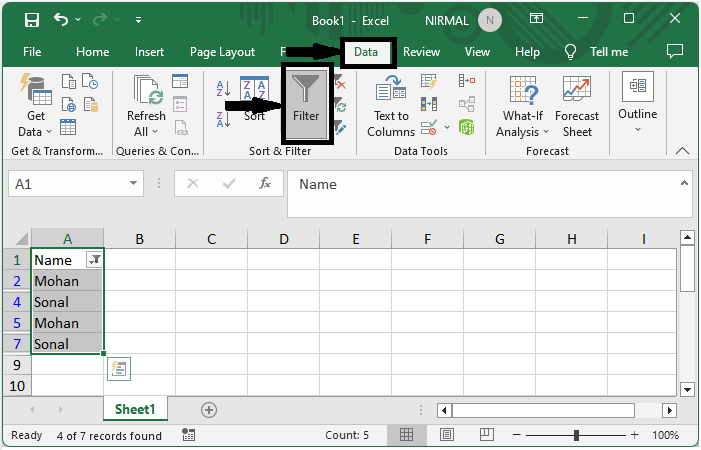Click the Remove Duplicates icon
This screenshot has height=450, width=701.
429,105
